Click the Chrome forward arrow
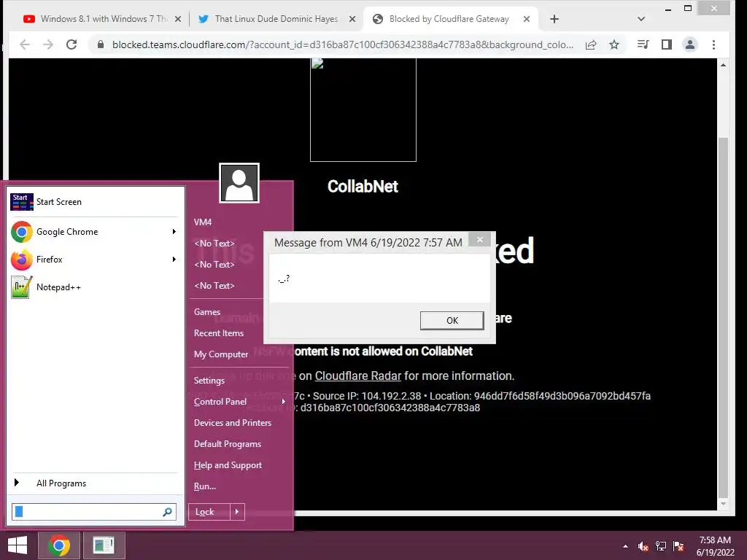The height and width of the screenshot is (560, 747). pyautogui.click(x=48, y=44)
